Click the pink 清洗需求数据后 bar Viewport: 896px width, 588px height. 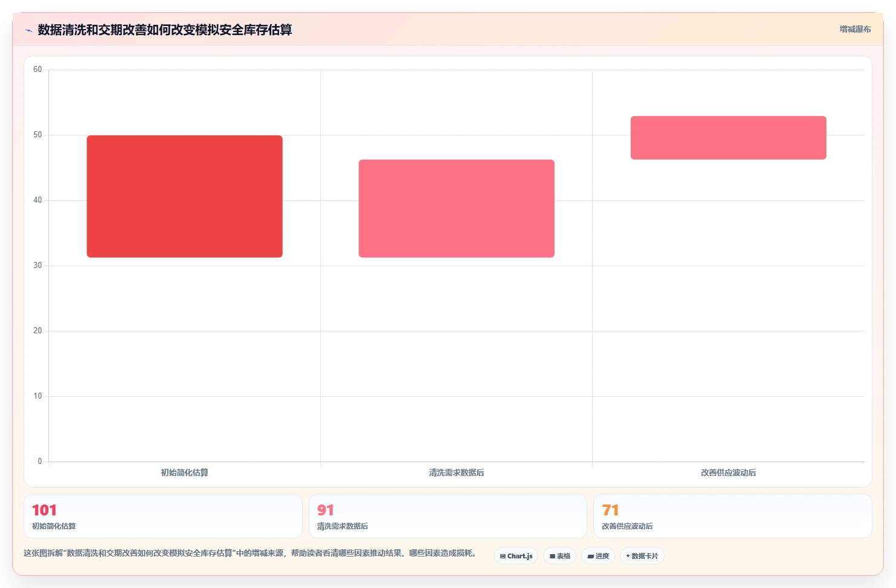(x=456, y=209)
